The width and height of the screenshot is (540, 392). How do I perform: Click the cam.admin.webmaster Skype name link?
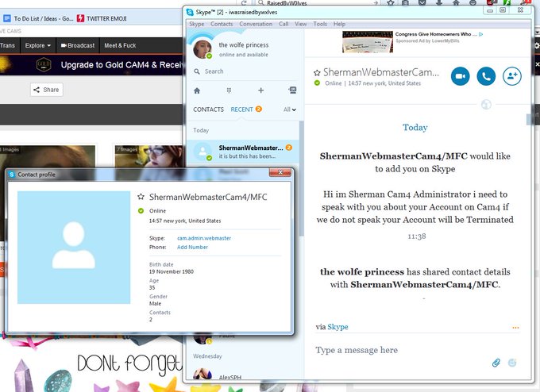click(204, 238)
